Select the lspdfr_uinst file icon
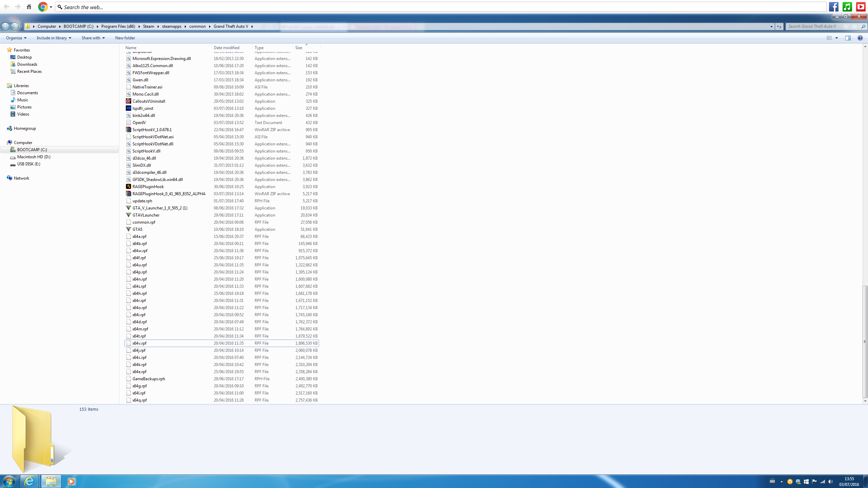Viewport: 868px width, 488px height. (129, 108)
